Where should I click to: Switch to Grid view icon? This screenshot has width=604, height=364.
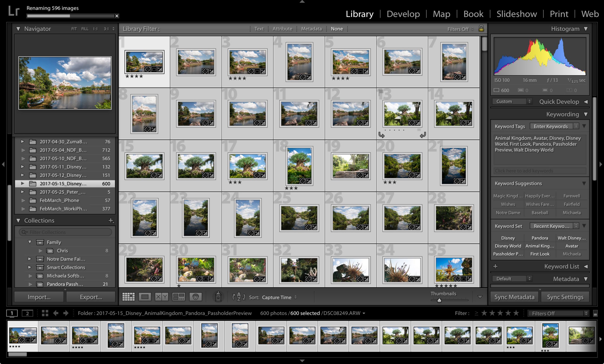click(128, 297)
